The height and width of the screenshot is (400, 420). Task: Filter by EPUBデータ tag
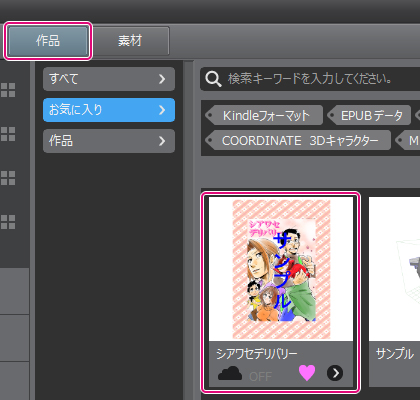[369, 116]
